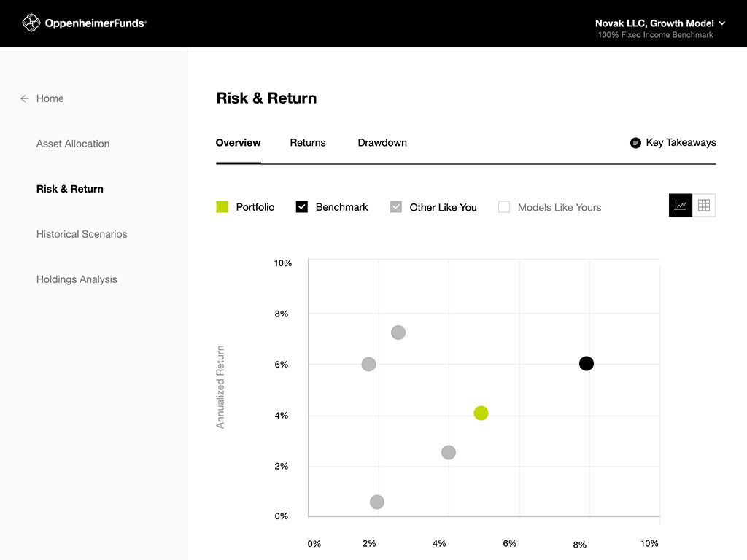Open Historical Scenarios page
This screenshot has width=747, height=560.
(x=82, y=234)
